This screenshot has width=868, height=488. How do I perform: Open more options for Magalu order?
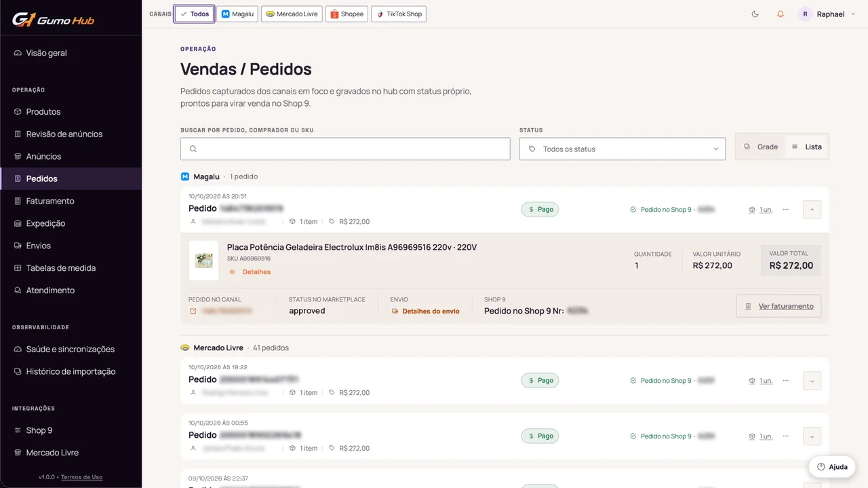(x=786, y=210)
